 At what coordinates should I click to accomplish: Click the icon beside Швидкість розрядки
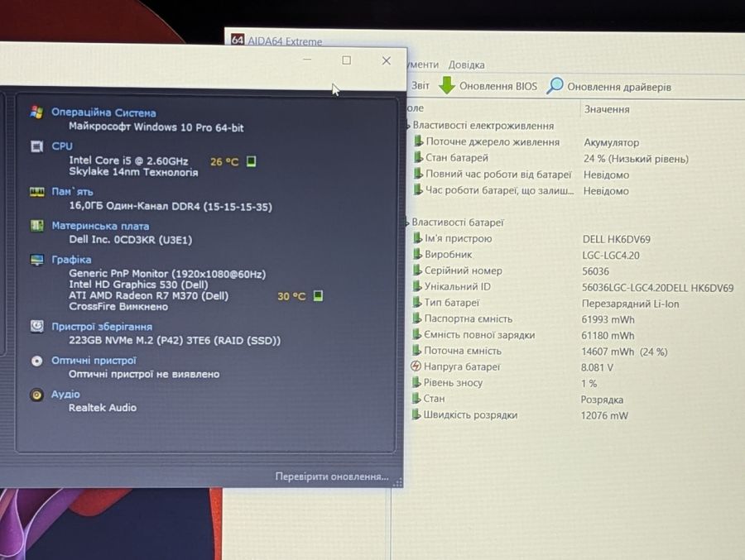click(x=416, y=414)
